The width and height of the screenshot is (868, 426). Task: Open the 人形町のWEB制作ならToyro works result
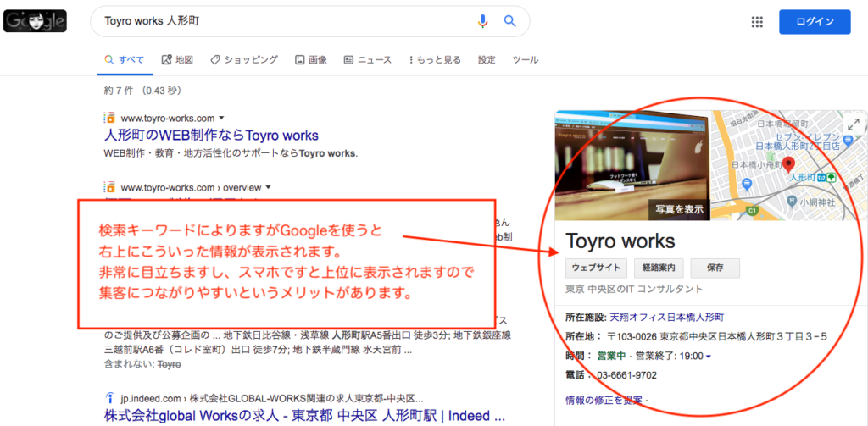pos(211,135)
